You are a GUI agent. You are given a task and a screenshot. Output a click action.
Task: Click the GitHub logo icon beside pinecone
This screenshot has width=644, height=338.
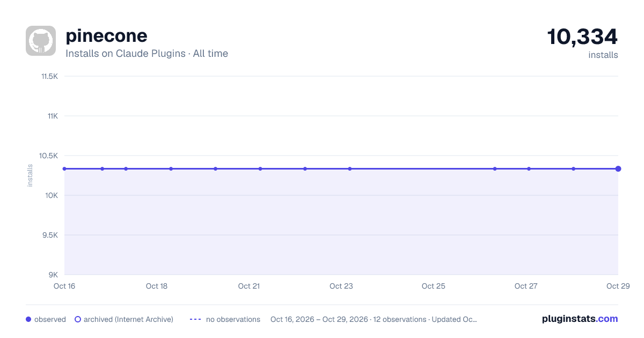tap(41, 41)
